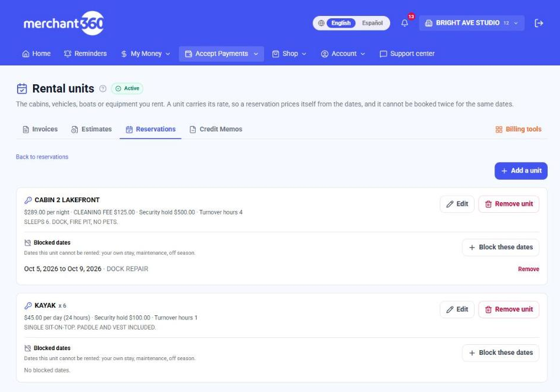Click the building icon beside BRIGHT AVE STUDIO
This screenshot has height=392, width=560.
tap(429, 23)
